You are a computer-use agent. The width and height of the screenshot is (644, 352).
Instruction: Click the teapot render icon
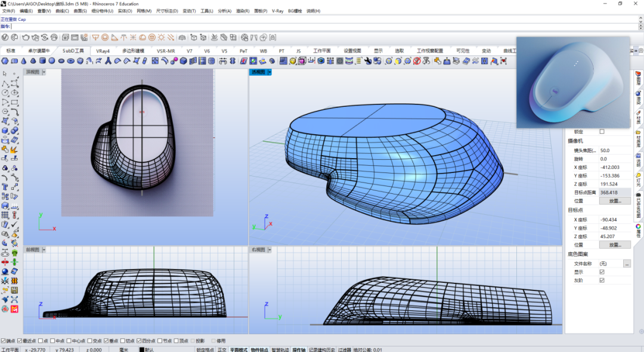click(26, 38)
